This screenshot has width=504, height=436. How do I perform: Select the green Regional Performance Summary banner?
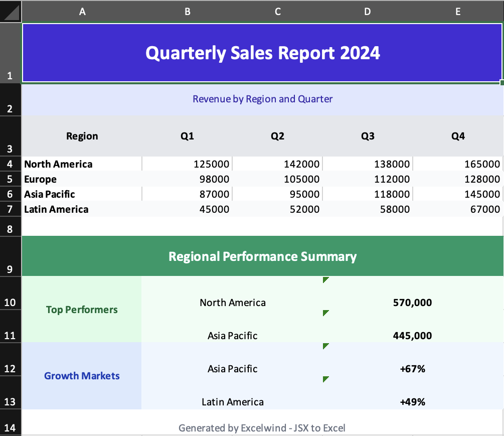[x=262, y=256]
